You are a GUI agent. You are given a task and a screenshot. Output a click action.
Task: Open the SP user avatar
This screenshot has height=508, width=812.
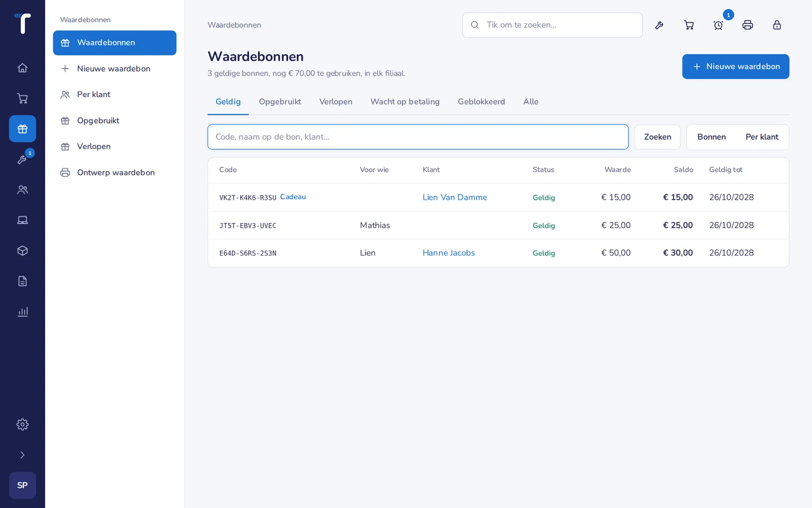[22, 485]
